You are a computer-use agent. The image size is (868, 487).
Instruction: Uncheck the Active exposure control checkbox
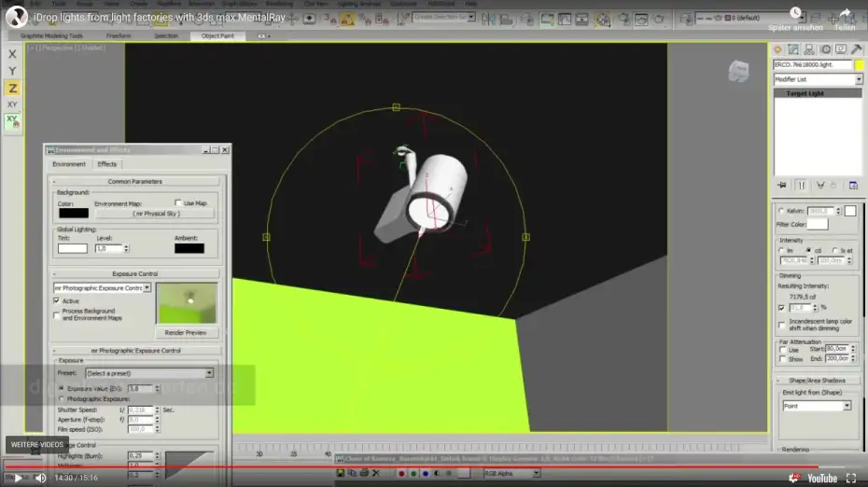pyautogui.click(x=56, y=300)
